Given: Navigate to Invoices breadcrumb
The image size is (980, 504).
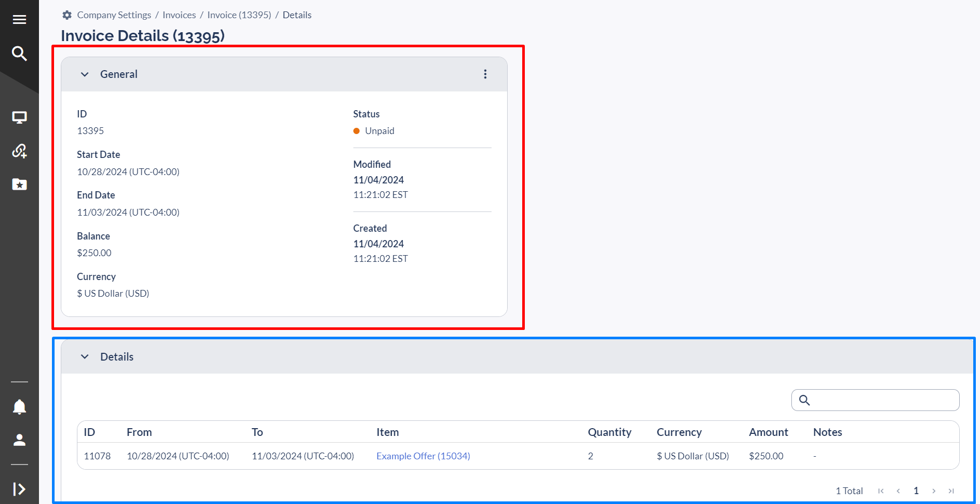Looking at the screenshot, I should point(179,15).
